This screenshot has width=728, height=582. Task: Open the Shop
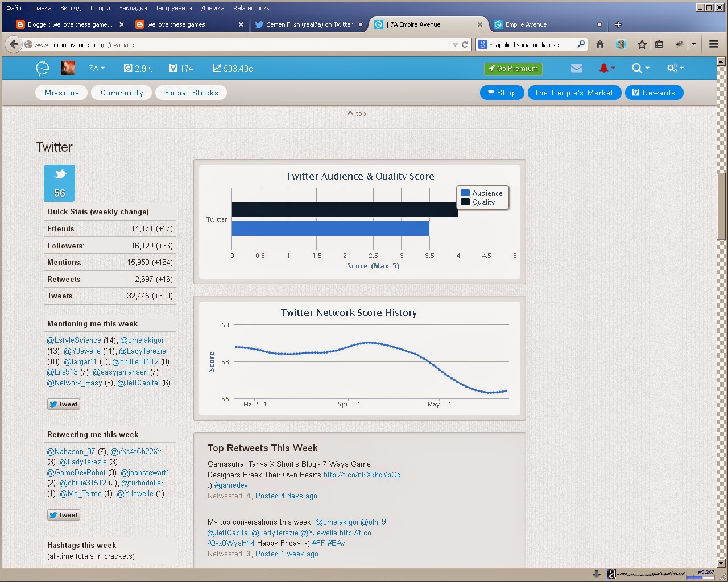click(x=502, y=93)
